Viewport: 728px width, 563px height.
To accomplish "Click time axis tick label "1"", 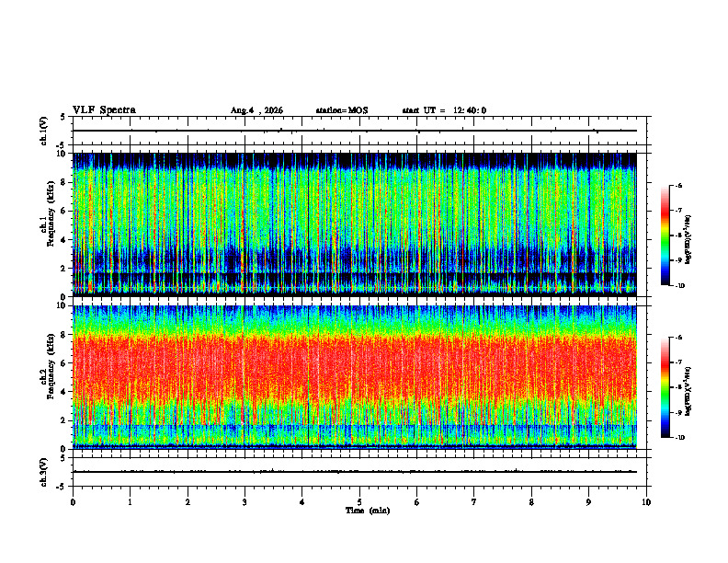I will pos(130,502).
